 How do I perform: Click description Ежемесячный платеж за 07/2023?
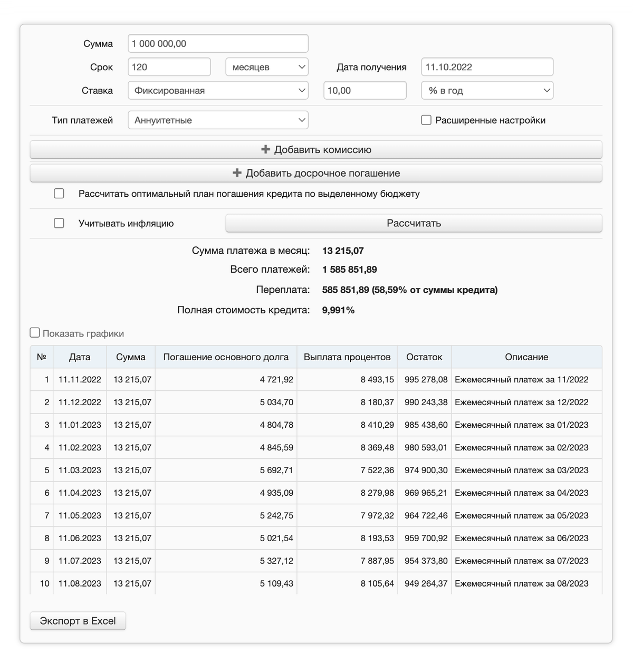pyautogui.click(x=522, y=561)
